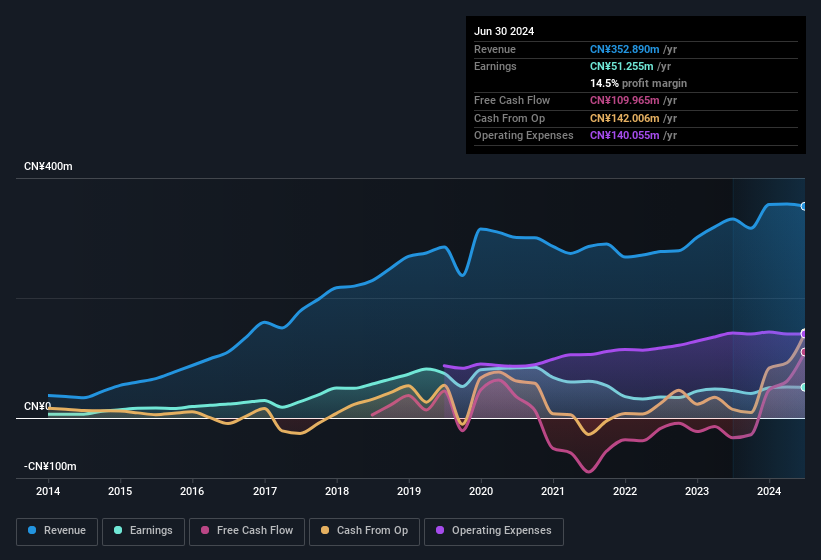This screenshot has width=821, height=560.
Task: Select the 2019 x-axis year label
Action: pos(408,491)
